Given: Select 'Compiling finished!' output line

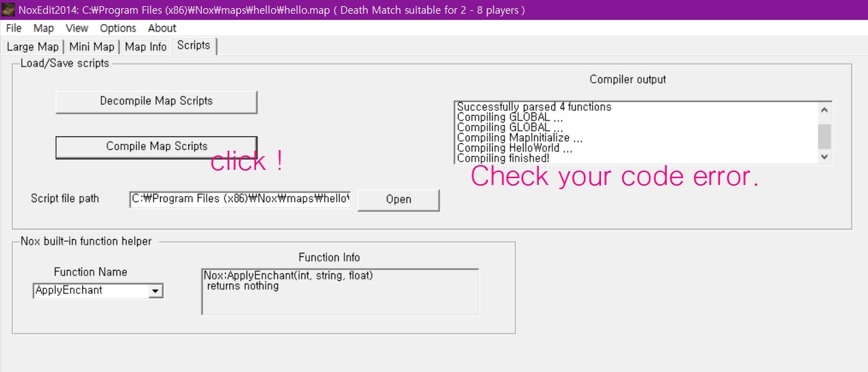Looking at the screenshot, I should [x=503, y=158].
